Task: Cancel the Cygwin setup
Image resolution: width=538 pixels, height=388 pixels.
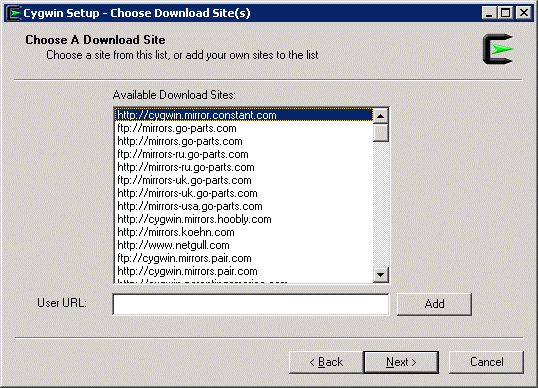Action: 487,362
